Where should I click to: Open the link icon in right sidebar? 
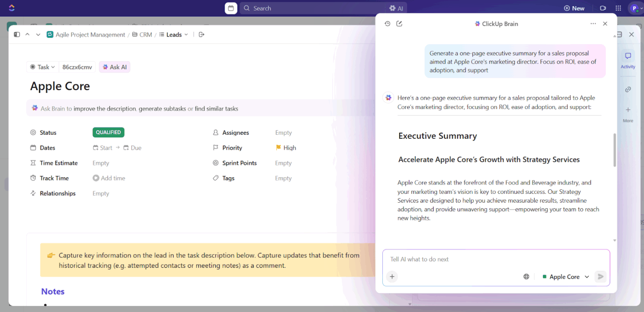pyautogui.click(x=628, y=90)
